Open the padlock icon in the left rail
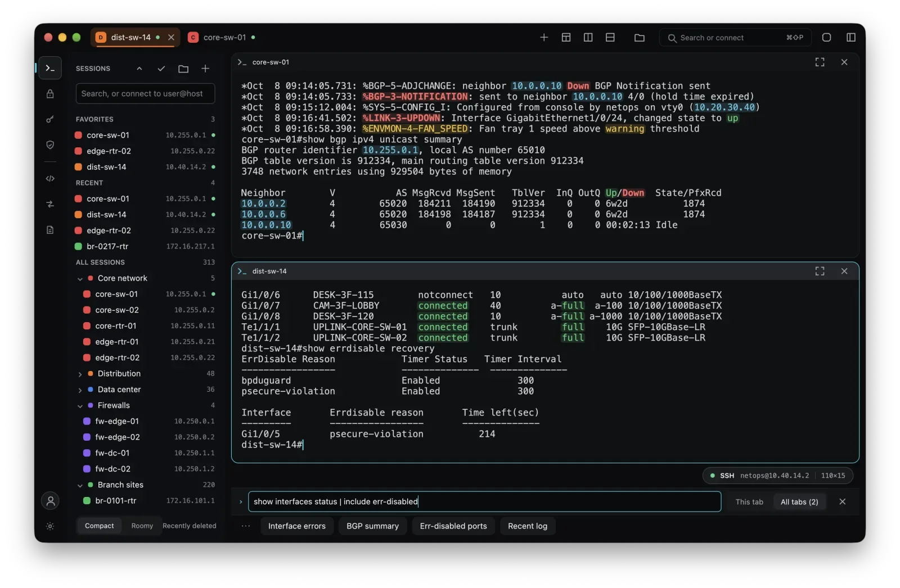This screenshot has height=588, width=900. tap(50, 94)
